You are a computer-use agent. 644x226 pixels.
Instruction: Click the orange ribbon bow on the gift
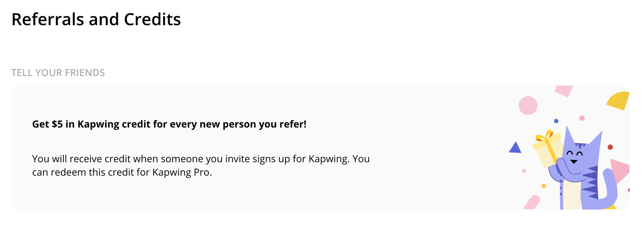[545, 135]
